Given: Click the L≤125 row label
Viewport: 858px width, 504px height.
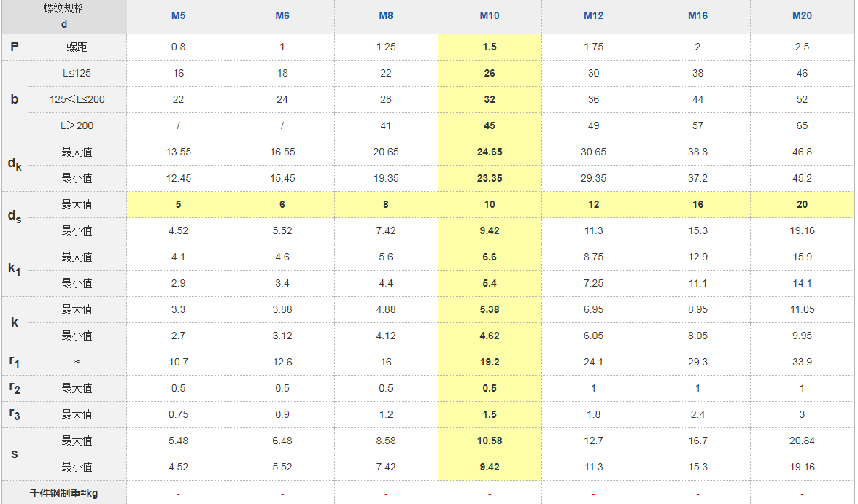Looking at the screenshot, I should (77, 73).
